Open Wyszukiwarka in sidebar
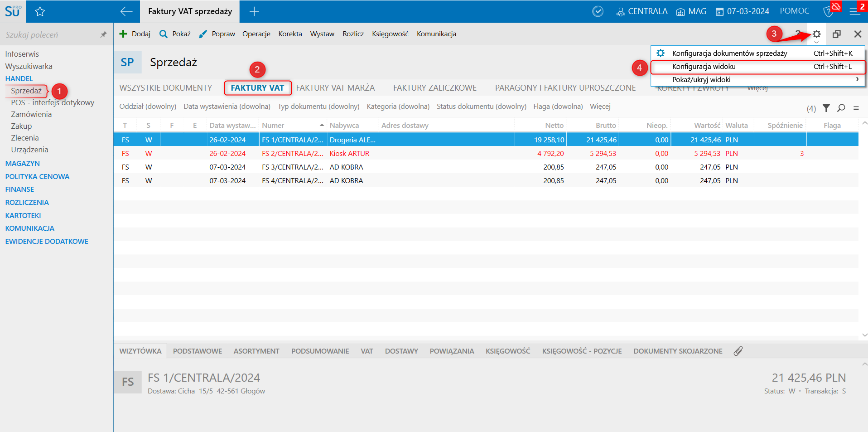Screen dimensions: 868x432 click(29, 66)
